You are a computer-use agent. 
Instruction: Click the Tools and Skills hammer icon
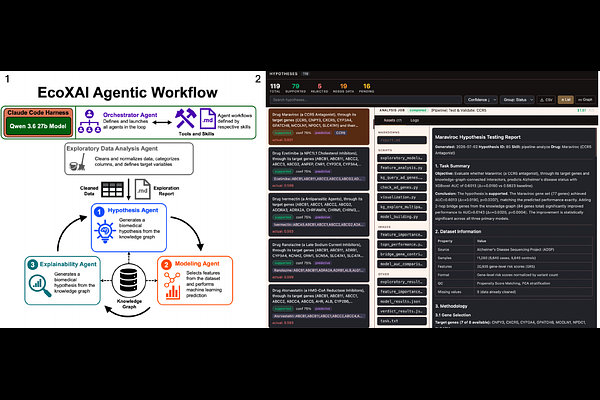pyautogui.click(x=186, y=118)
